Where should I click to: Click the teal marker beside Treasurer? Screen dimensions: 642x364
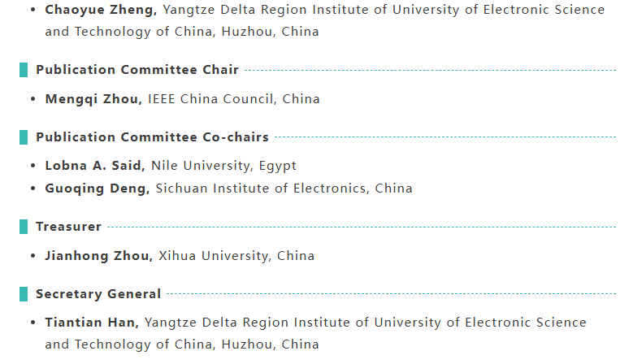(x=24, y=227)
